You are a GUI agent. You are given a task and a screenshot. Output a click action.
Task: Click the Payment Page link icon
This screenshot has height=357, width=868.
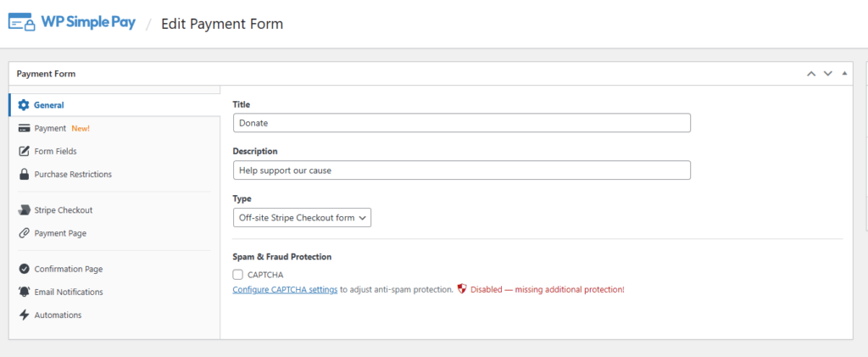tap(24, 233)
